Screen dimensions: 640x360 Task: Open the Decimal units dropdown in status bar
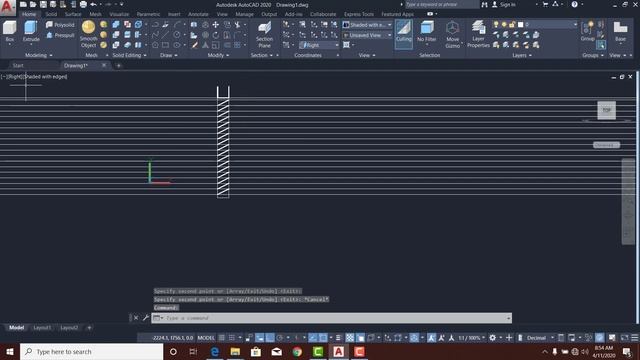pos(540,338)
